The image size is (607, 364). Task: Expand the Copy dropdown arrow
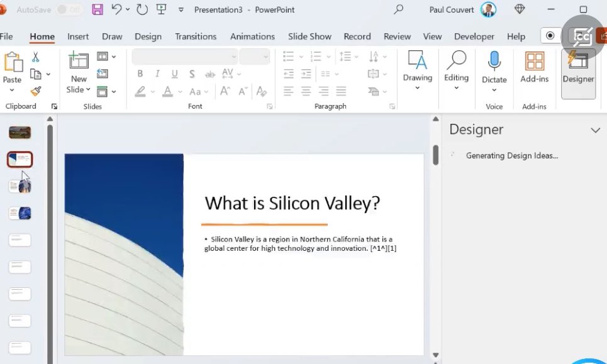[x=48, y=74]
